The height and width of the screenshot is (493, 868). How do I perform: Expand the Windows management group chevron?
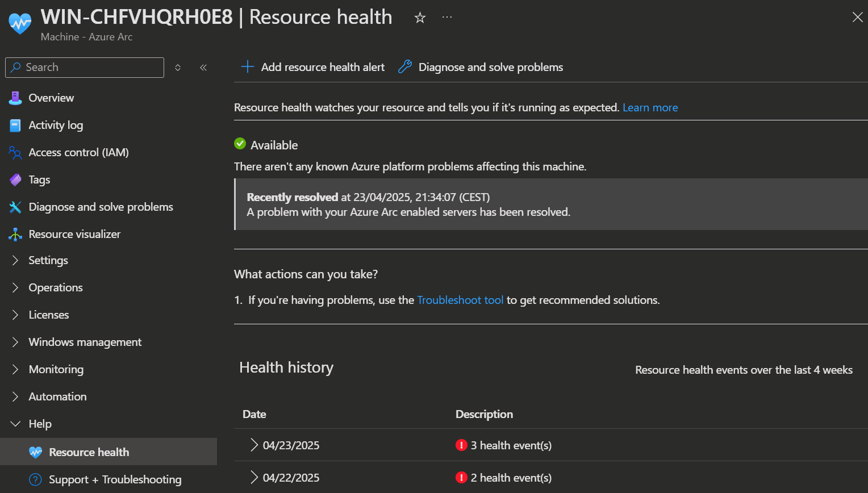(x=15, y=342)
